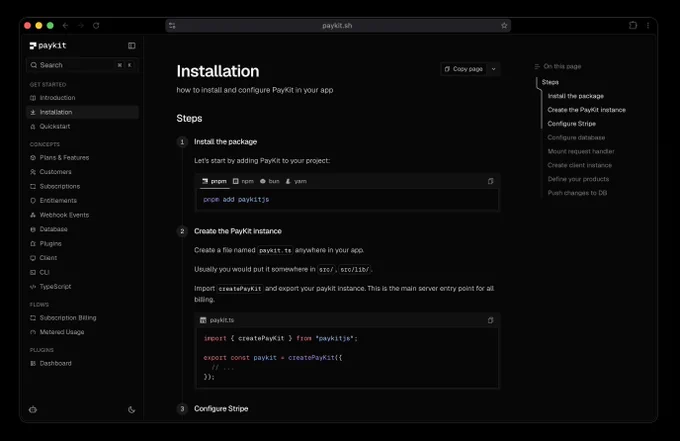The width and height of the screenshot is (680, 441).
Task: Jump to Install the package section
Action: (575, 96)
